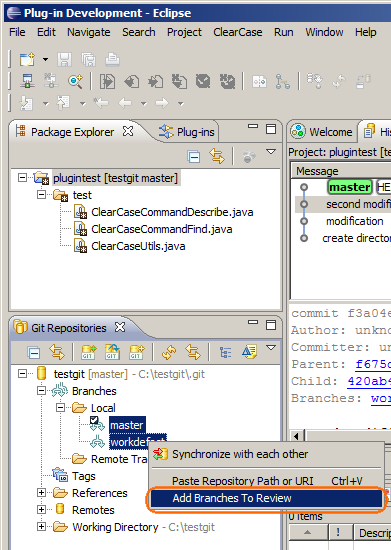Screen dimensions: 391x550
Task: Open the Forward navigation history dropdown
Action: (x=181, y=103)
